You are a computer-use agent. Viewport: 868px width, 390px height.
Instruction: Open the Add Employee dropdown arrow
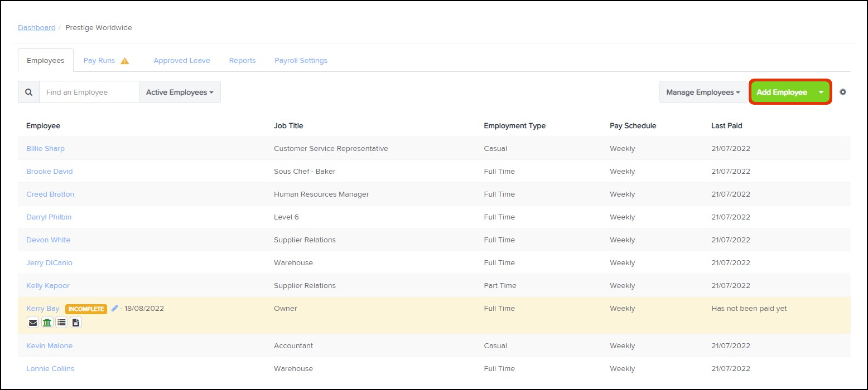coord(821,92)
